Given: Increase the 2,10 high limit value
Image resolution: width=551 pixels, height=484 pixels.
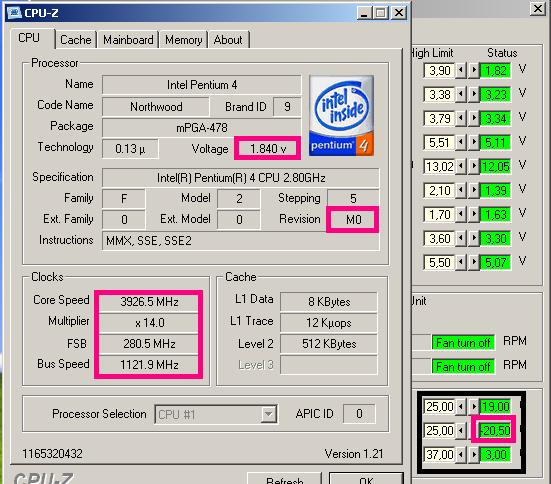Looking at the screenshot, I should click(x=474, y=190).
